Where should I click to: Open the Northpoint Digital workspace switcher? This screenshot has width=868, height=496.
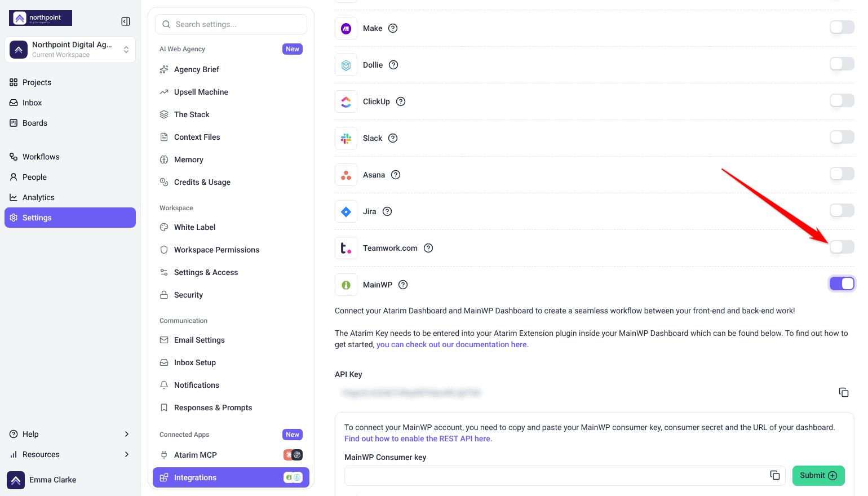[70, 50]
